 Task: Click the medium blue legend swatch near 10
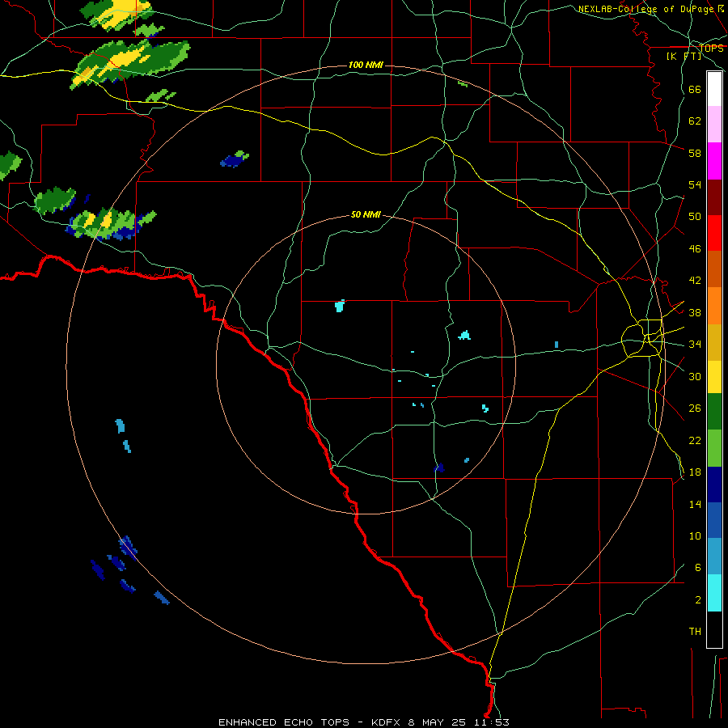pos(714,520)
